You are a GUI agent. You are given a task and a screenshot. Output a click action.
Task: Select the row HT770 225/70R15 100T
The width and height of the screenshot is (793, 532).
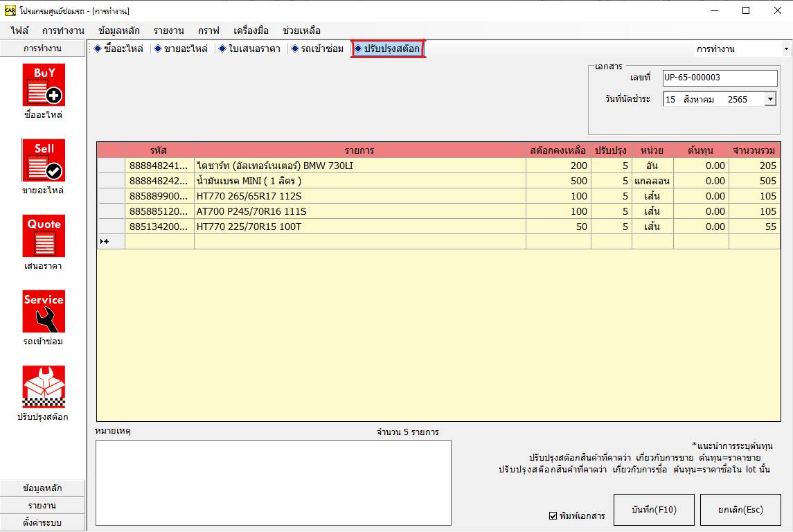point(438,227)
